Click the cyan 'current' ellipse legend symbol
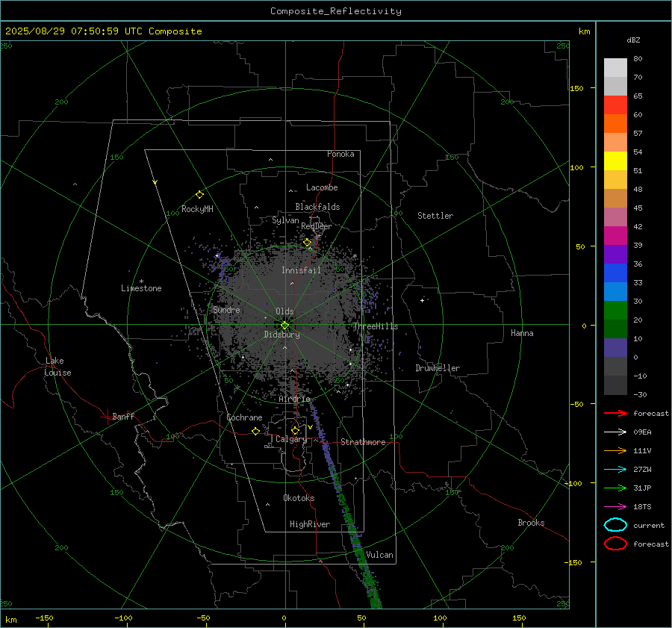This screenshot has height=628, width=672. pyautogui.click(x=615, y=525)
